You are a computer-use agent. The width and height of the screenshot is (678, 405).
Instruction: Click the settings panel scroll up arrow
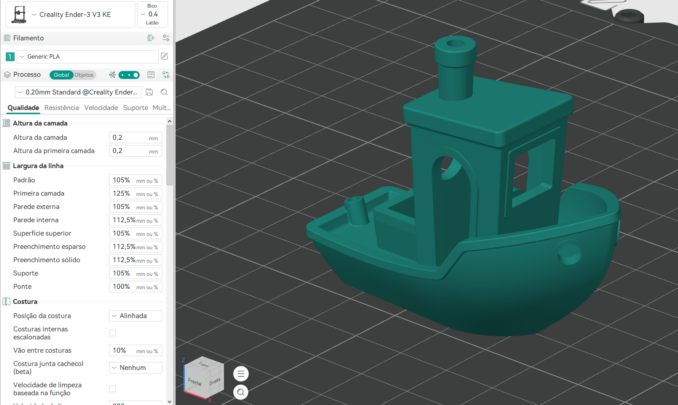coord(169,121)
